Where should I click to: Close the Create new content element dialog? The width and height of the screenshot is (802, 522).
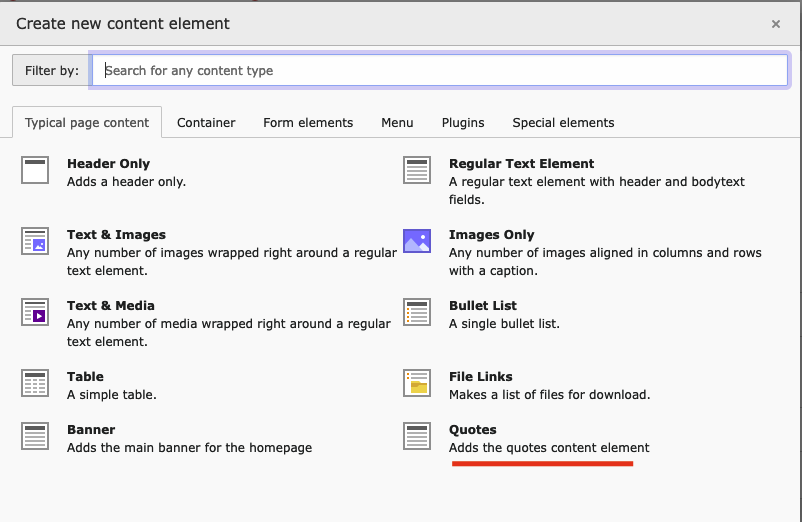776,24
